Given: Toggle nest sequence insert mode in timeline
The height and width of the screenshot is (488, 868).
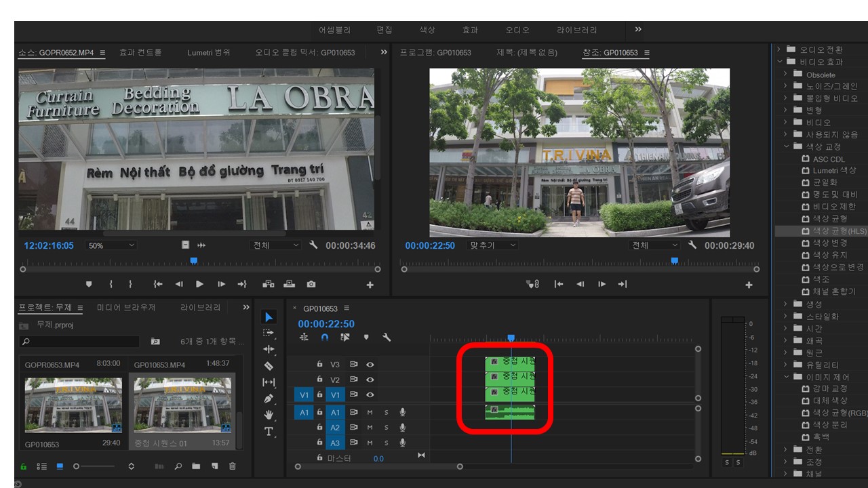Looking at the screenshot, I should point(304,337).
